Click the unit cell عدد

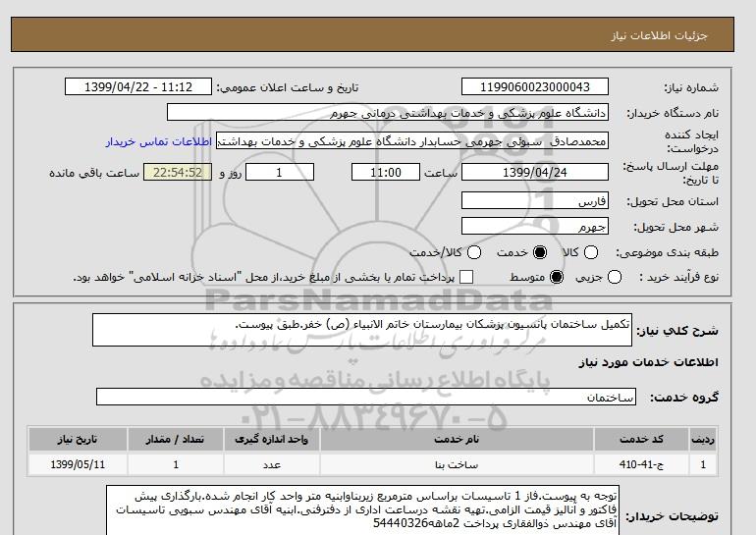[x=271, y=464]
